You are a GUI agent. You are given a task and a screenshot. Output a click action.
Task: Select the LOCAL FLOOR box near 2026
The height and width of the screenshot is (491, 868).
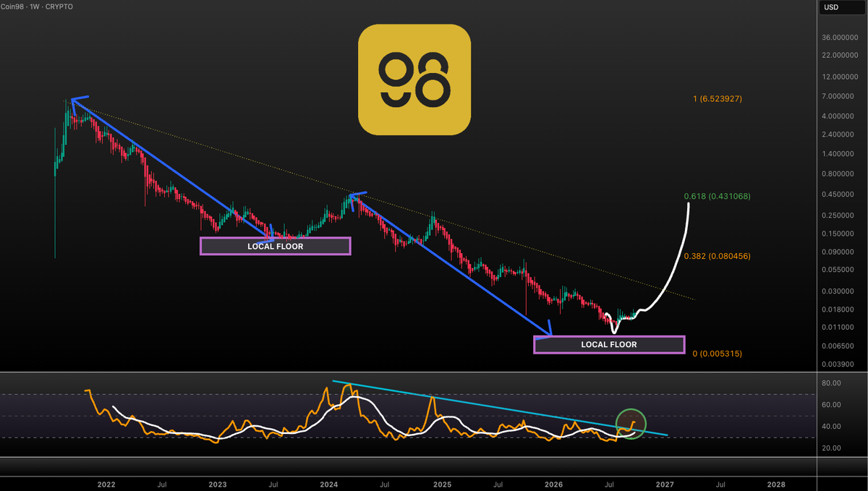pyautogui.click(x=609, y=345)
